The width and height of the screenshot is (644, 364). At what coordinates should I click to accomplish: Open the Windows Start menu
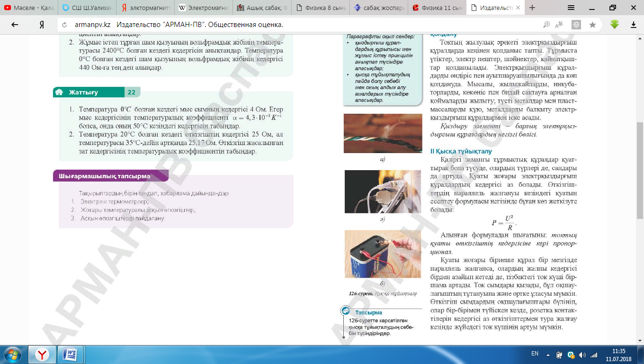tap(13, 355)
